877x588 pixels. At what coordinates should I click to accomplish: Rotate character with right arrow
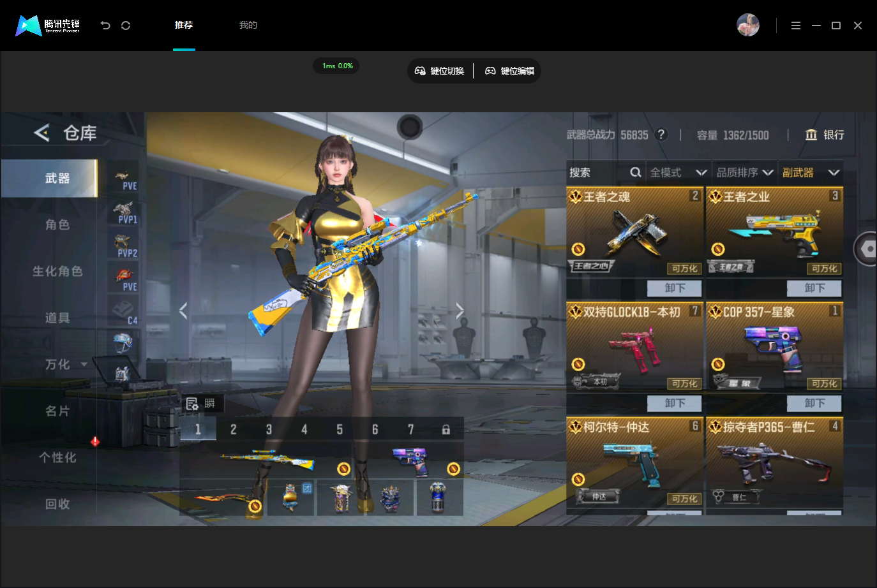[460, 311]
